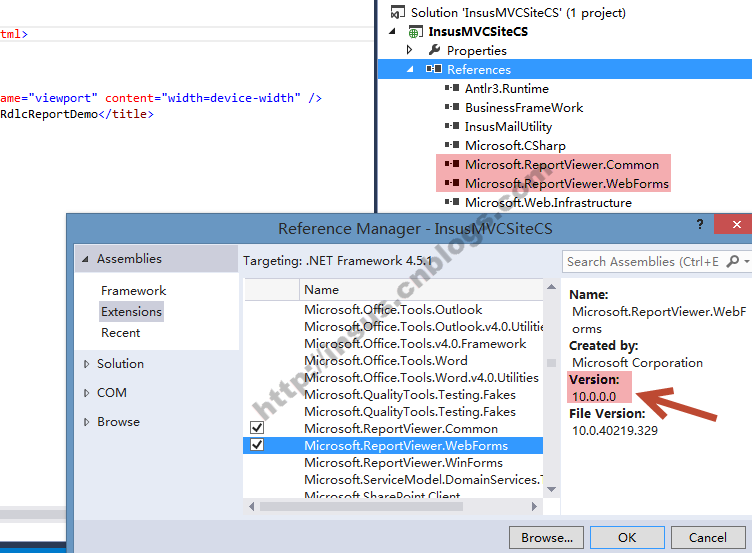Select Microsoft.CSharp reference
This screenshot has height=553, width=752.
pyautogui.click(x=515, y=145)
